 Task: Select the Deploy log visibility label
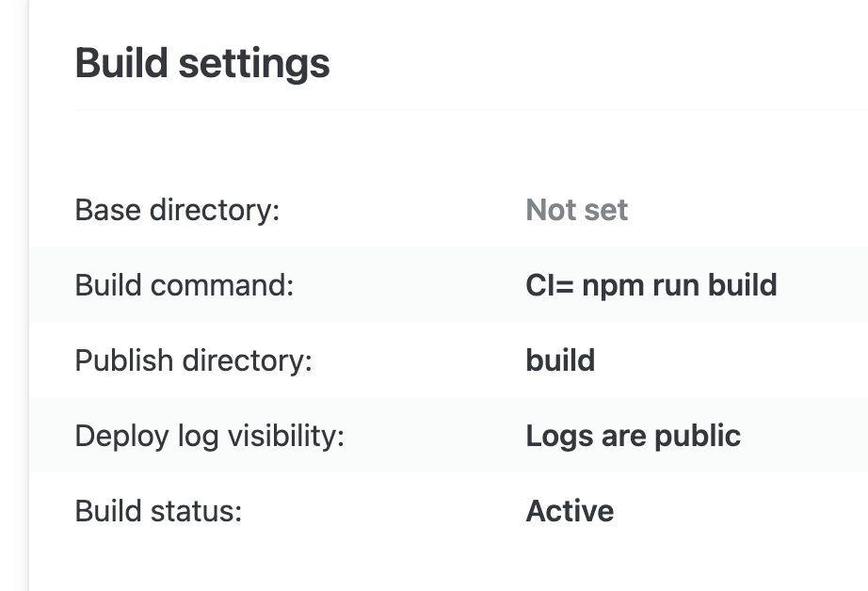(210, 436)
